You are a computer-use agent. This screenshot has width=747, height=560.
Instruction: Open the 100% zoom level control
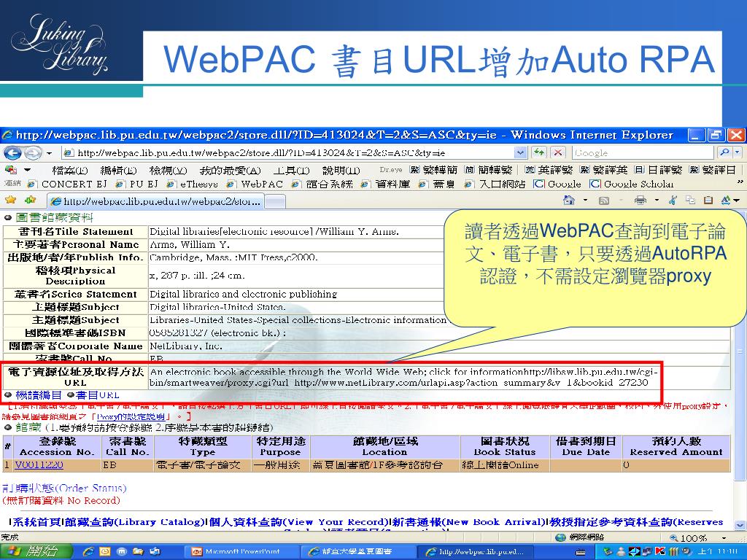click(699, 537)
